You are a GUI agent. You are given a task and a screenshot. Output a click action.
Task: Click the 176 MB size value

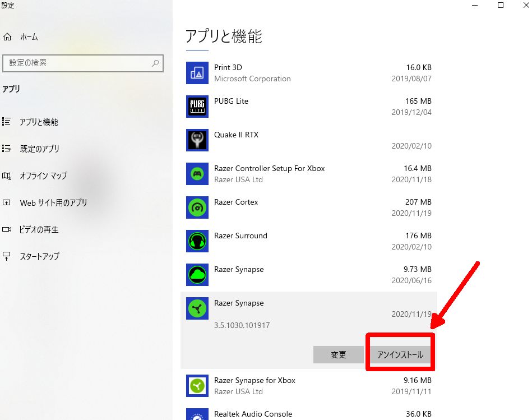click(418, 236)
